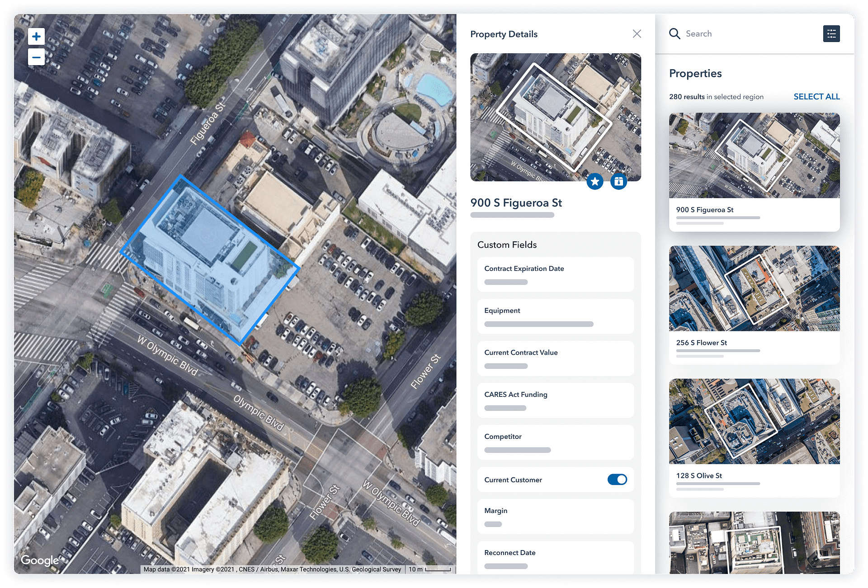Click the Google logo on the map
The height and width of the screenshot is (588, 868).
coord(40,560)
